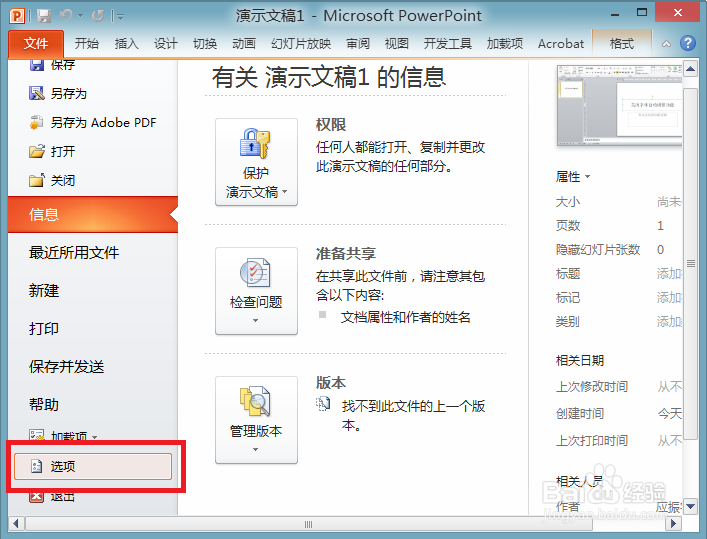Open the 视图 ribbon tab
The width and height of the screenshot is (707, 539).
[397, 44]
